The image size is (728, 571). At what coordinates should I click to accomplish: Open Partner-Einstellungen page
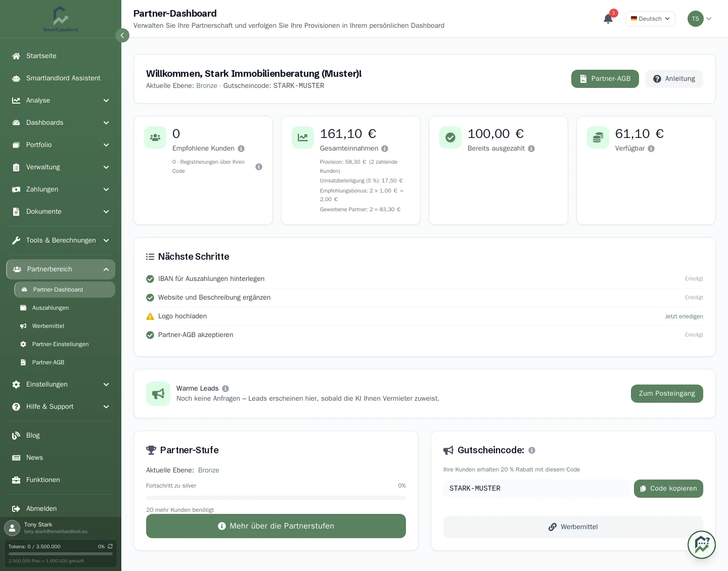[65, 344]
